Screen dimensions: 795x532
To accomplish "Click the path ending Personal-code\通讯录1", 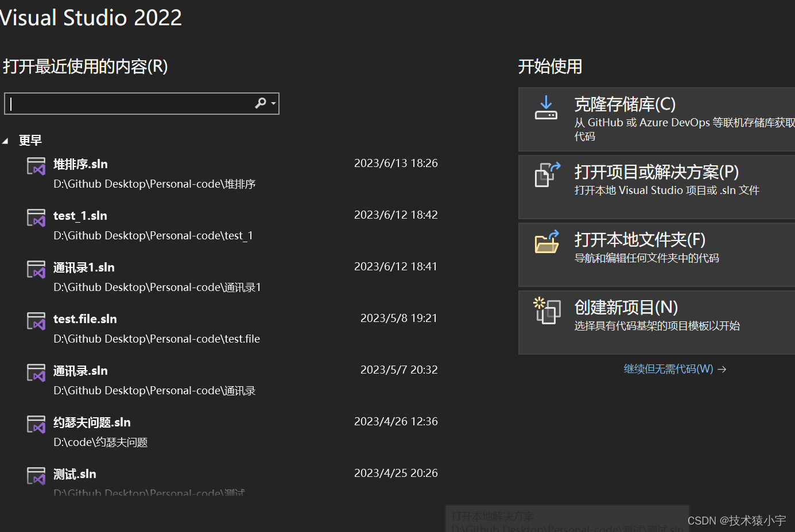I will [157, 288].
